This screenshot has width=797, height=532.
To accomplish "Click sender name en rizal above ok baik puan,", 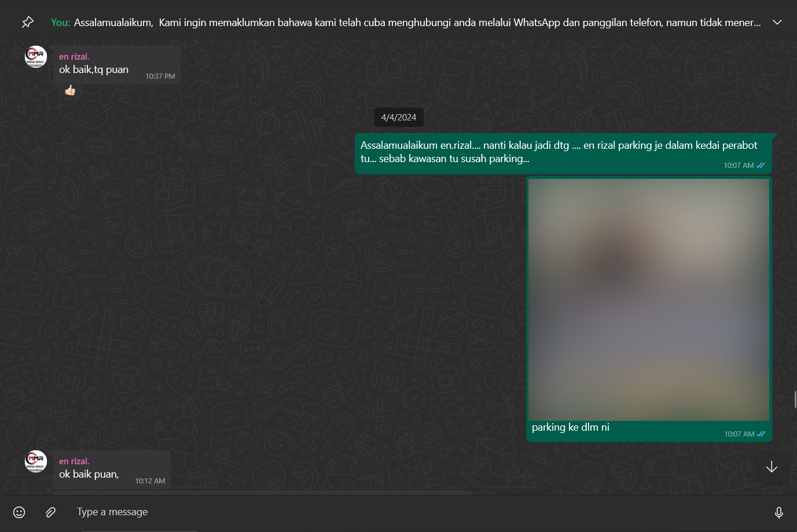I will tap(74, 461).
